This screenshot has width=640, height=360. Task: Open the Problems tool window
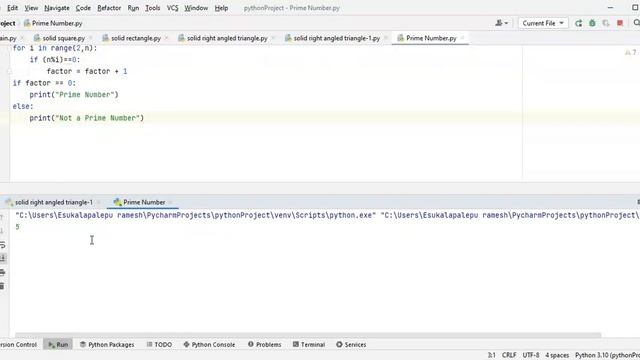(264, 344)
